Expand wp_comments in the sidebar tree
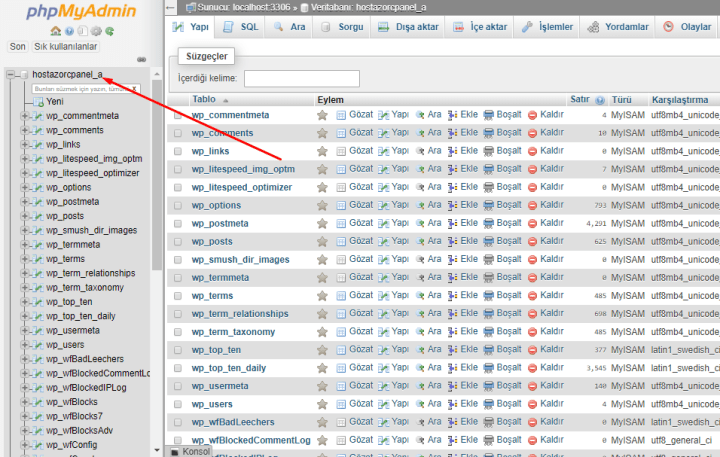The width and height of the screenshot is (720, 457). [x=24, y=130]
